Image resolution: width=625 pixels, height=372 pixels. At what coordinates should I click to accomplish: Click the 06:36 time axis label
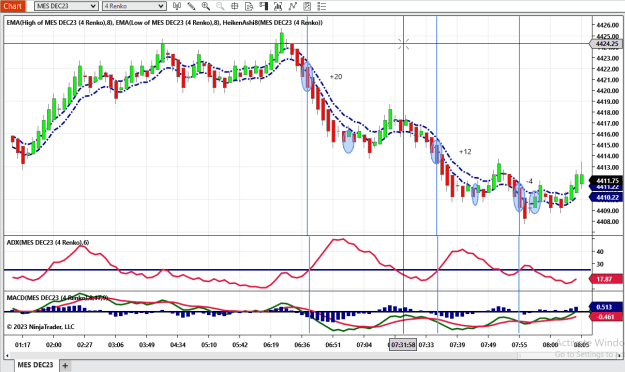(302, 344)
